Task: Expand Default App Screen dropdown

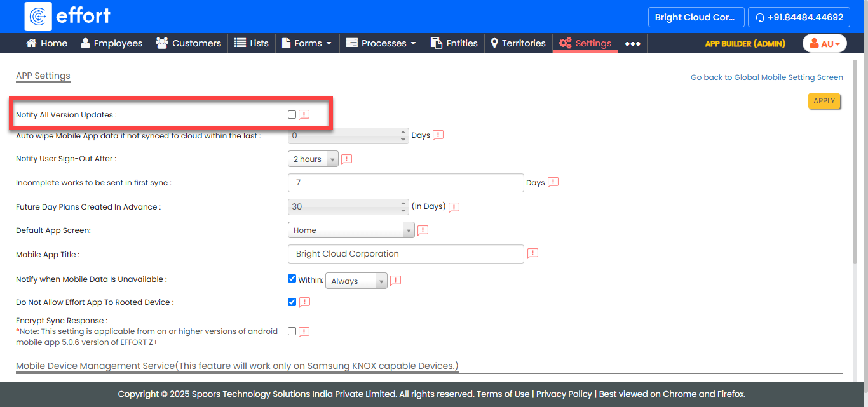Action: [x=351, y=230]
